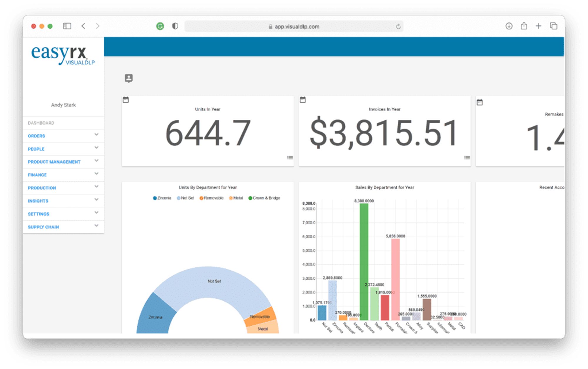
Task: Reload the page with the refresh button
Action: (398, 26)
